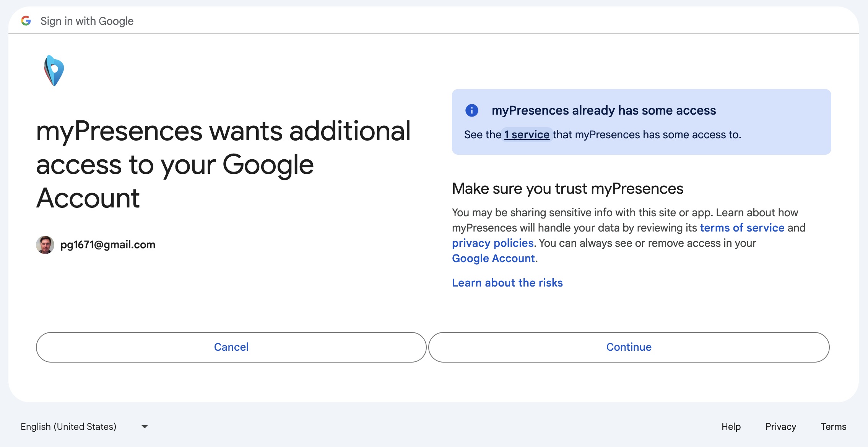
Task: Click the myPresences map pin logo
Action: coord(54,71)
